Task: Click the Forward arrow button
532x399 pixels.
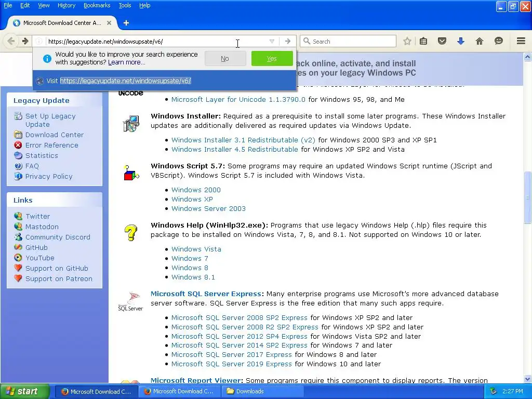Action: [x=25, y=41]
